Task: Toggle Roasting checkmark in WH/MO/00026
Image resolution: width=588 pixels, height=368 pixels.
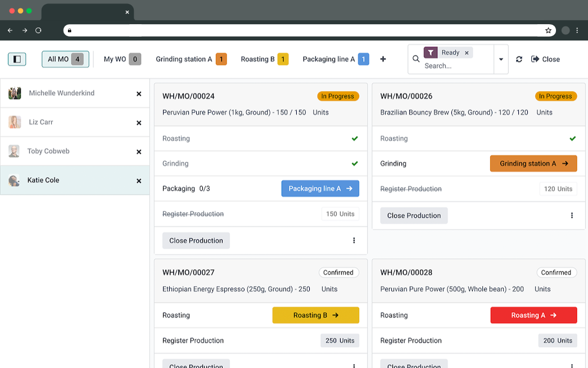Action: [x=572, y=138]
